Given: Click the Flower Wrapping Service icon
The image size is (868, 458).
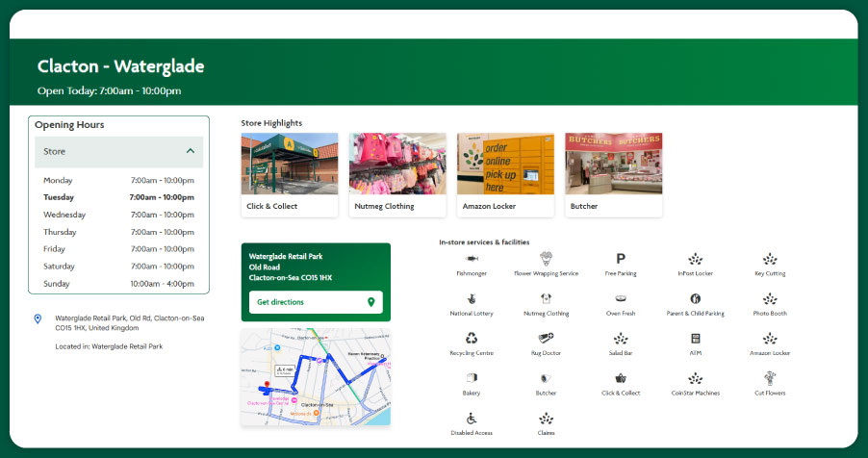Looking at the screenshot, I should [546, 259].
